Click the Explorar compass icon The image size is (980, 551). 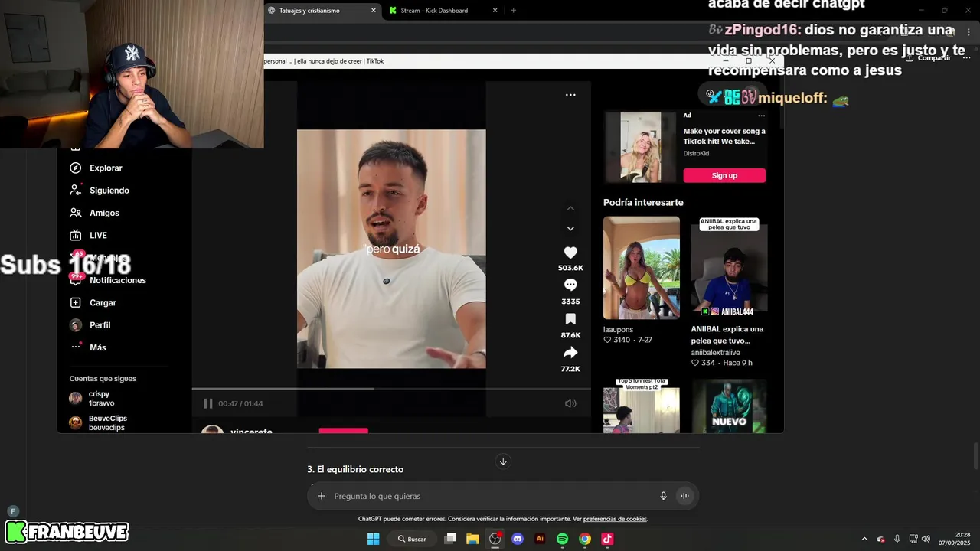(x=76, y=168)
